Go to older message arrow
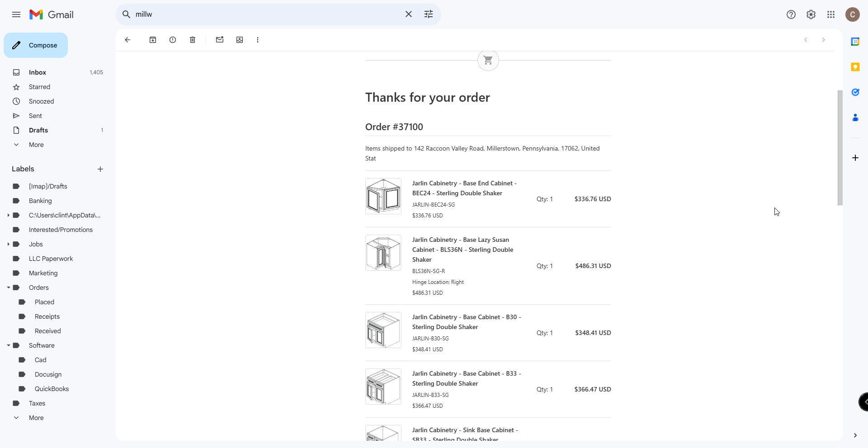868x448 pixels. point(824,40)
